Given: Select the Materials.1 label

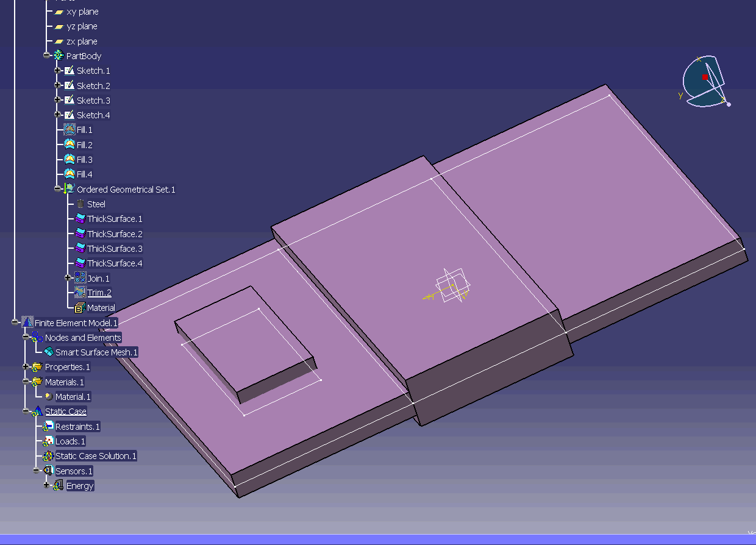Looking at the screenshot, I should pyautogui.click(x=65, y=382).
